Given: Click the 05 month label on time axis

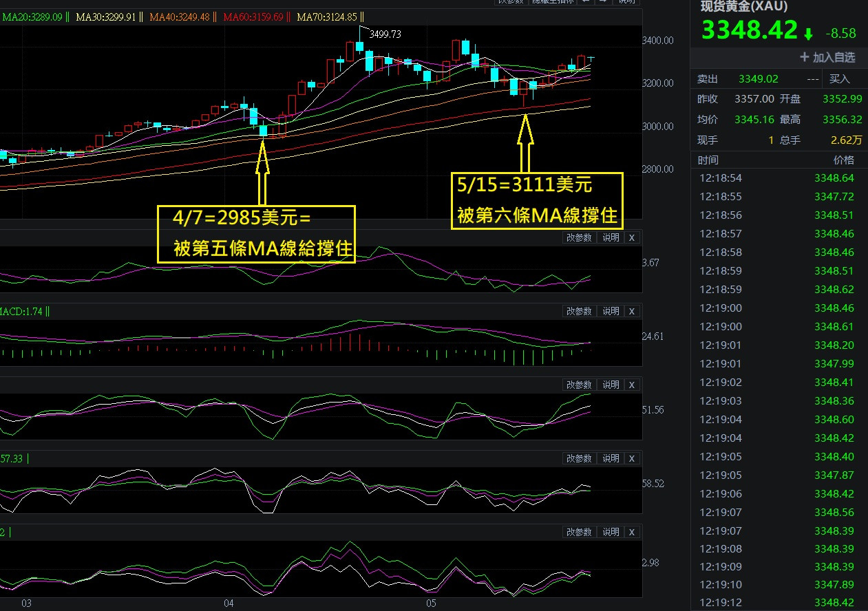Looking at the screenshot, I should coord(432,603).
